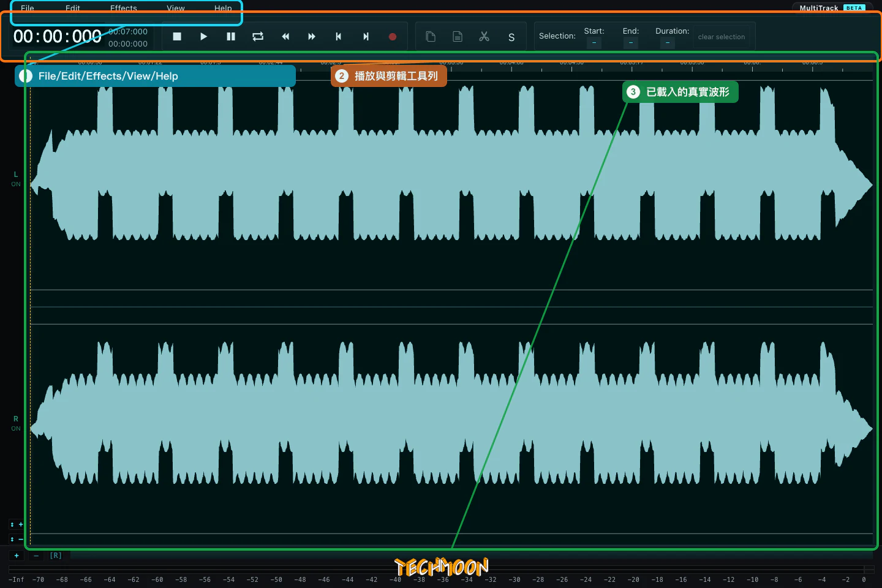This screenshot has height=588, width=882.
Task: Click the right channel waveform
Action: [451, 429]
